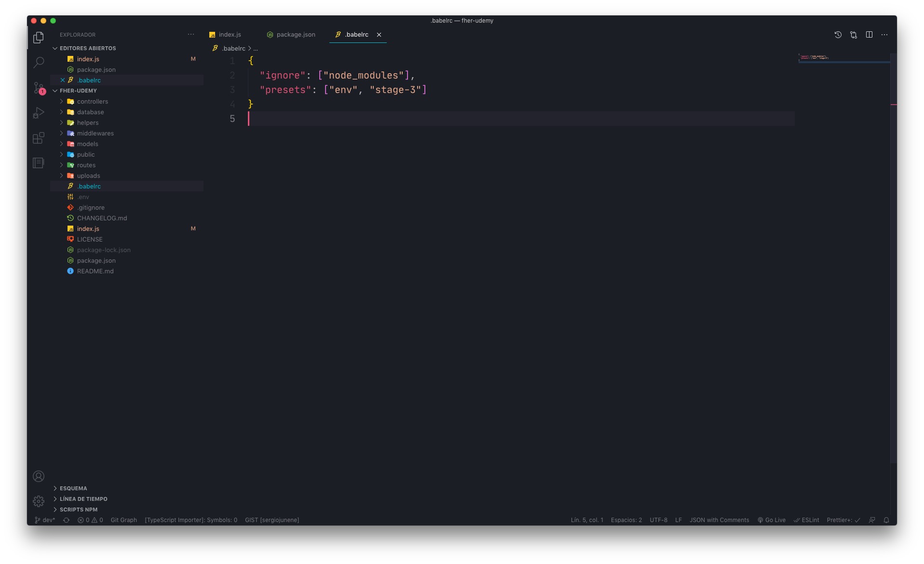Open the errors and warnings count
Image resolution: width=924 pixels, height=564 pixels.
click(90, 520)
